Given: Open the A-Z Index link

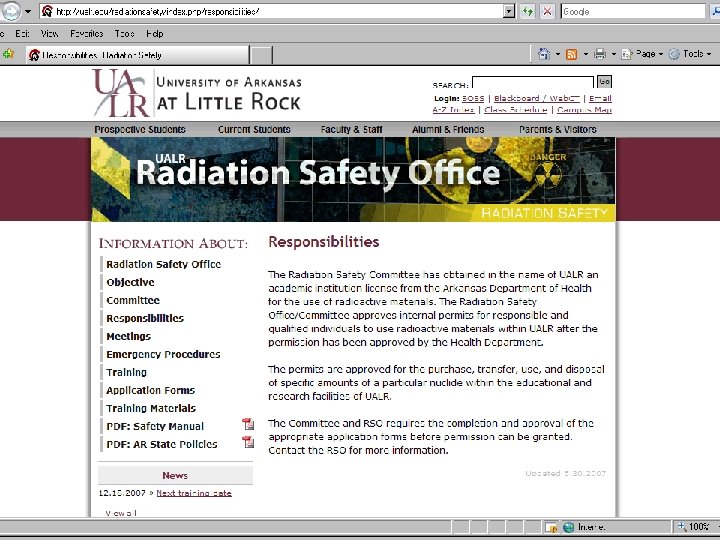Looking at the screenshot, I should (x=453, y=110).
